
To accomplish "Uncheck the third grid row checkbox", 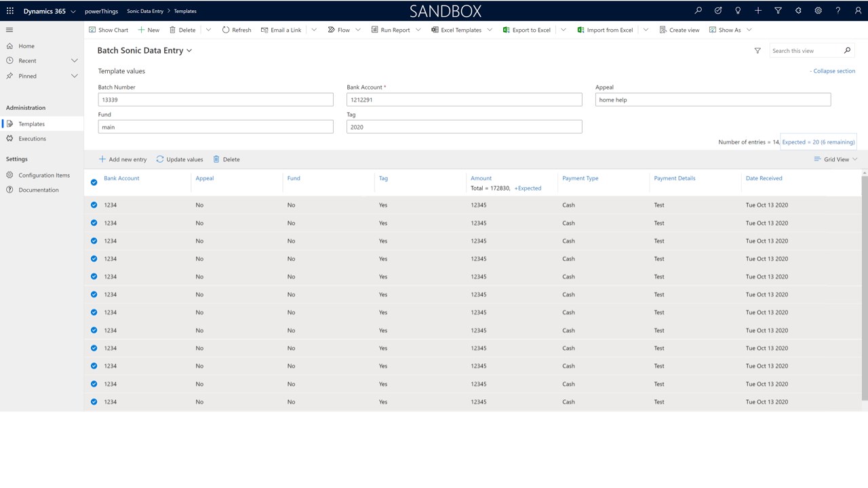I will pos(94,241).
